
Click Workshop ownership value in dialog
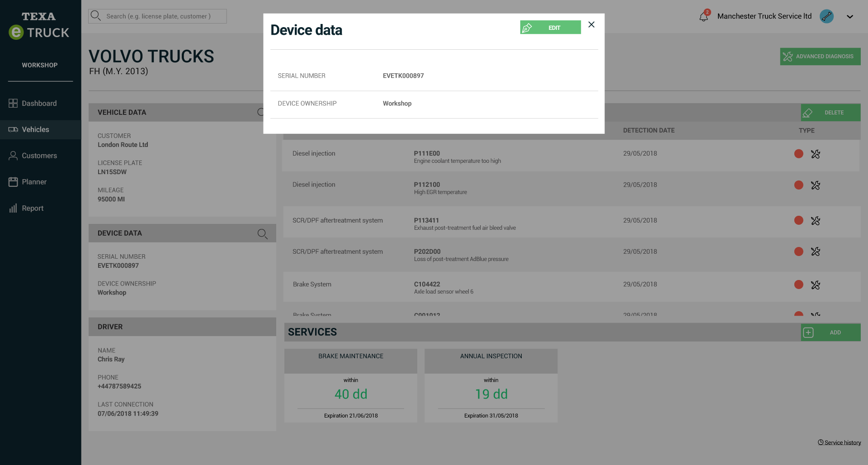(397, 103)
